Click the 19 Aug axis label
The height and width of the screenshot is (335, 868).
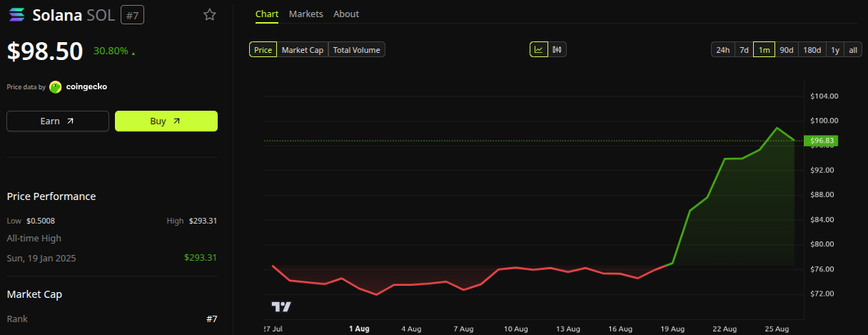pyautogui.click(x=672, y=329)
